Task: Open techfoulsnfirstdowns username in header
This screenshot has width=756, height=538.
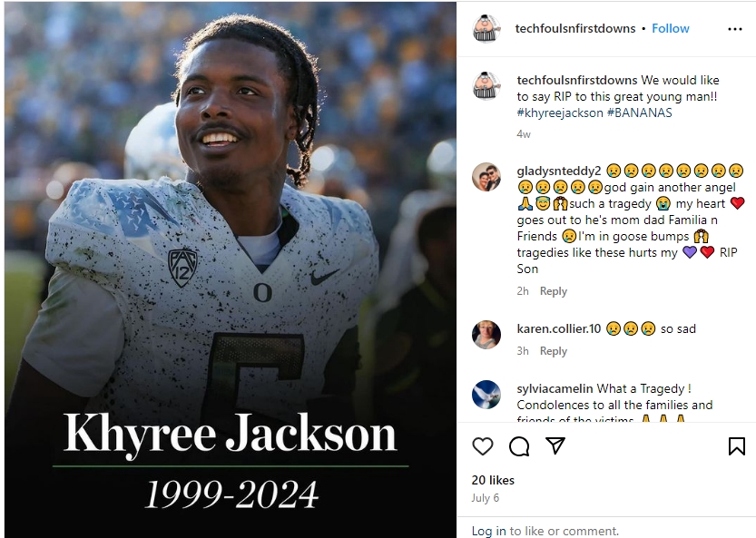Action: click(x=575, y=28)
